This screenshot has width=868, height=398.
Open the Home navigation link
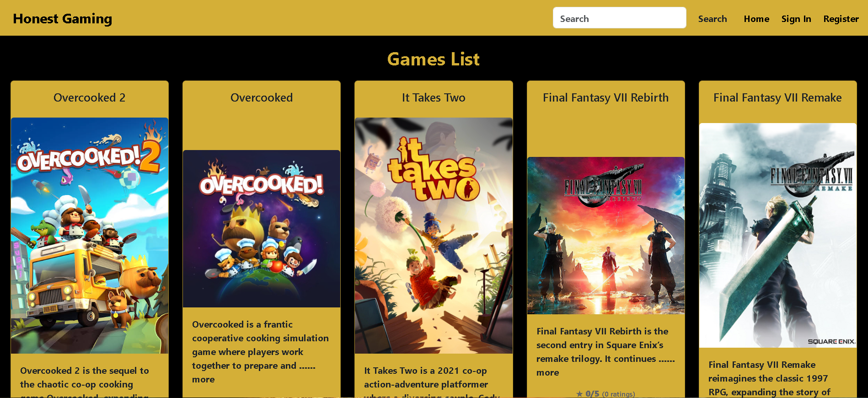(x=756, y=19)
